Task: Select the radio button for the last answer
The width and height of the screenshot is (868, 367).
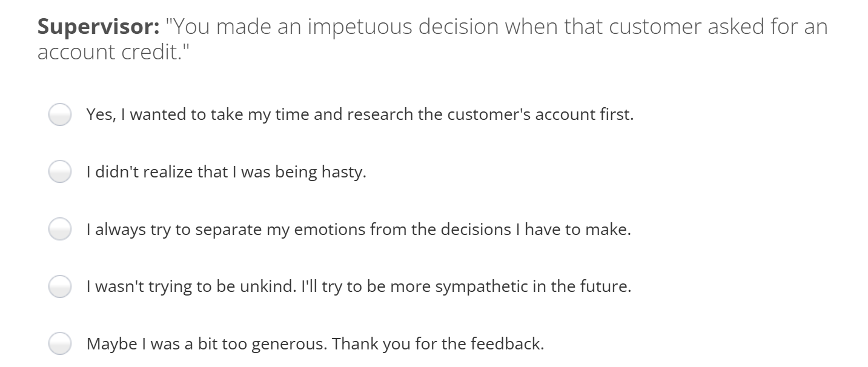Action: pyautogui.click(x=59, y=343)
